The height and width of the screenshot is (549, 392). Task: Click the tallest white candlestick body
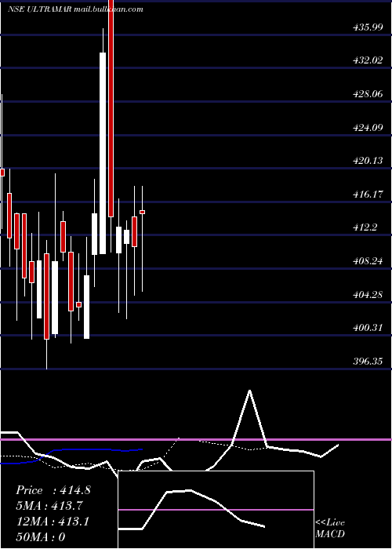pyautogui.click(x=103, y=154)
